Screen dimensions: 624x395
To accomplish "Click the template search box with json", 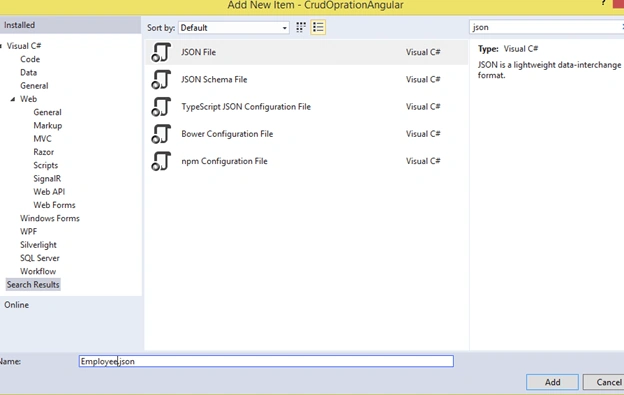I will 546,27.
